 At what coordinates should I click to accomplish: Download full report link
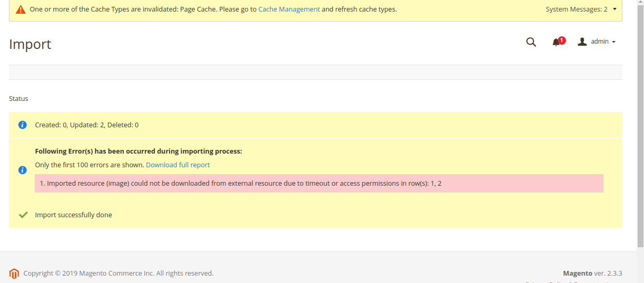[x=178, y=165]
